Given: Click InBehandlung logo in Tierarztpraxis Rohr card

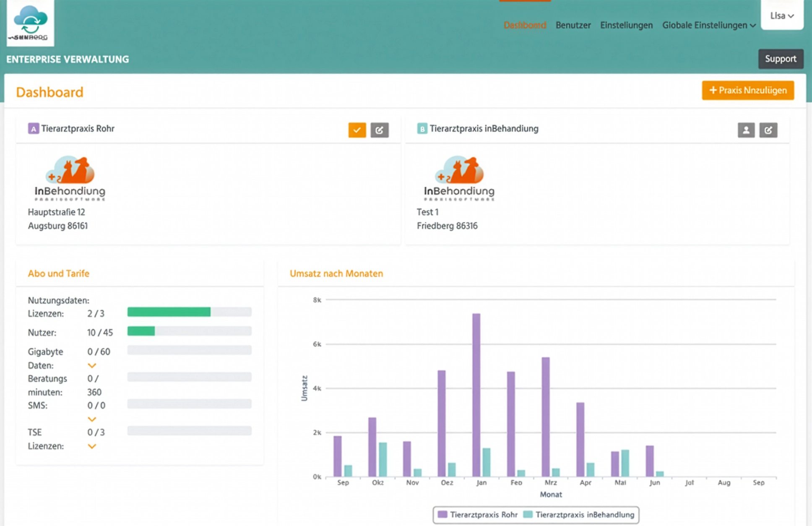Looking at the screenshot, I should [x=70, y=178].
